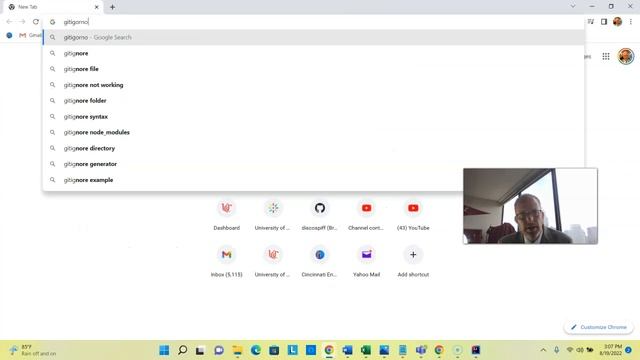Open File Explorer from taskbar
The image size is (640, 360).
(x=237, y=350)
